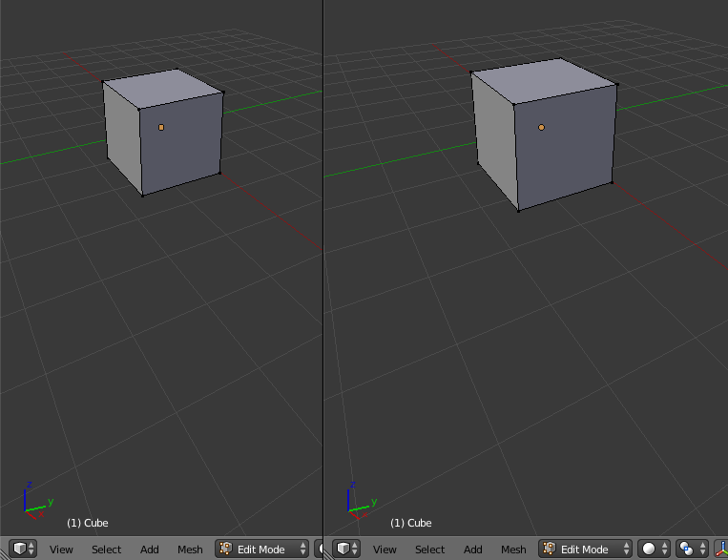Image resolution: width=728 pixels, height=560 pixels.
Task: Open pivot point dropdown in right viewport
Action: click(x=692, y=549)
